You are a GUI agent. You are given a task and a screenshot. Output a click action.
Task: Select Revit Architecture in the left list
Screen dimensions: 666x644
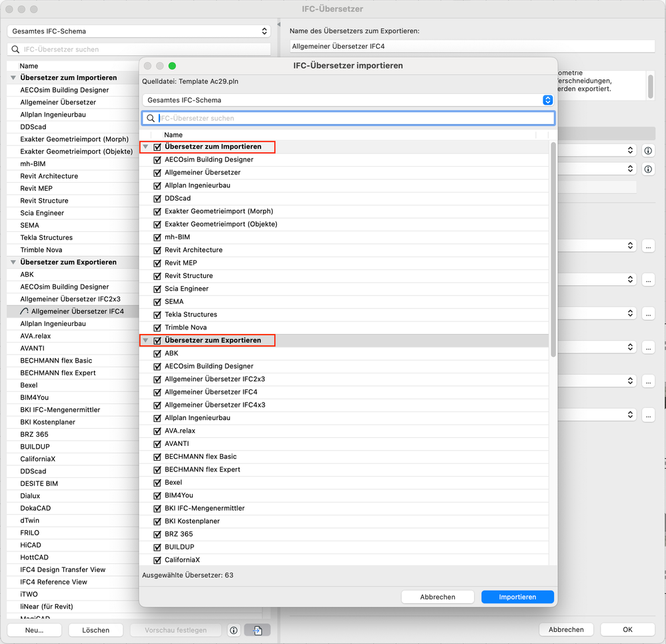(x=73, y=176)
